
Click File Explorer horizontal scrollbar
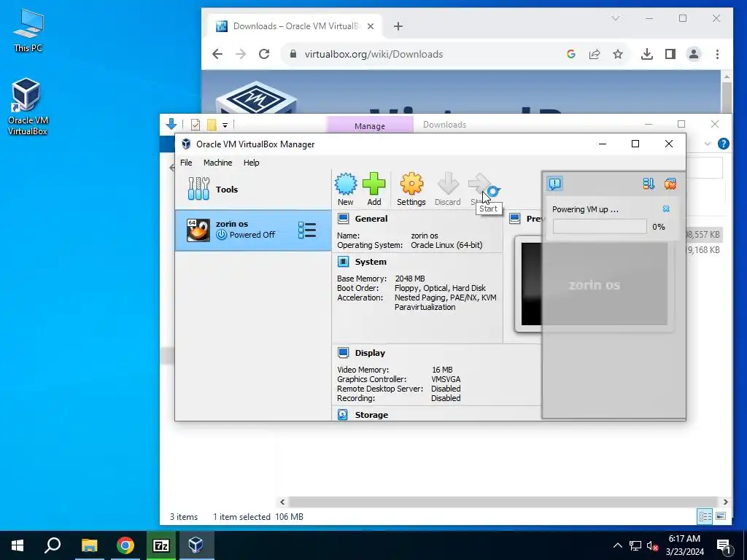point(503,502)
